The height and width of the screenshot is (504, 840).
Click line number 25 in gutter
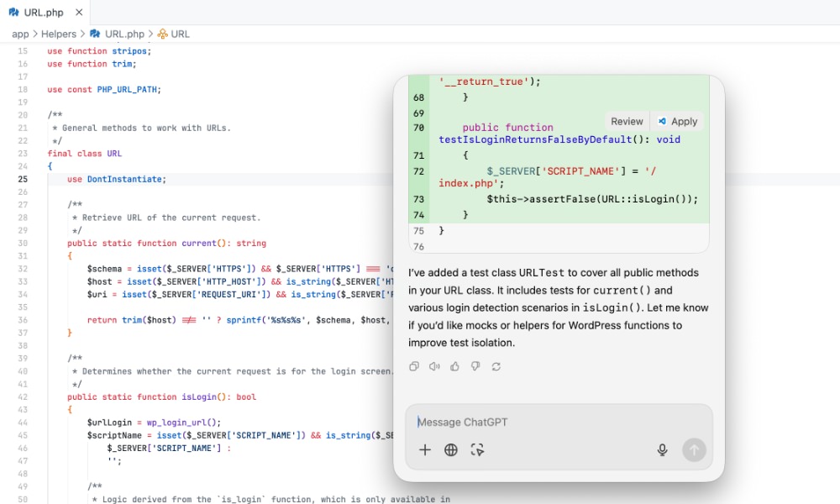(23, 179)
